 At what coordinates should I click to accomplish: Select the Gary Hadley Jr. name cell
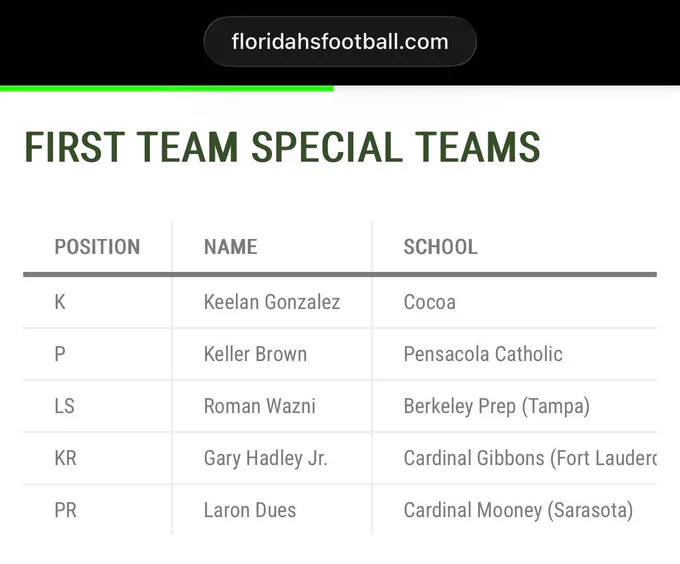pos(272,458)
